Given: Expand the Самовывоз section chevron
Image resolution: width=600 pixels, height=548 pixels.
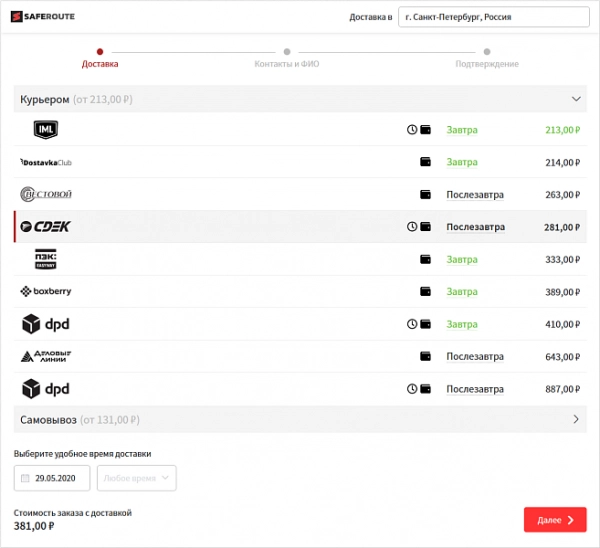Looking at the screenshot, I should pyautogui.click(x=576, y=419).
